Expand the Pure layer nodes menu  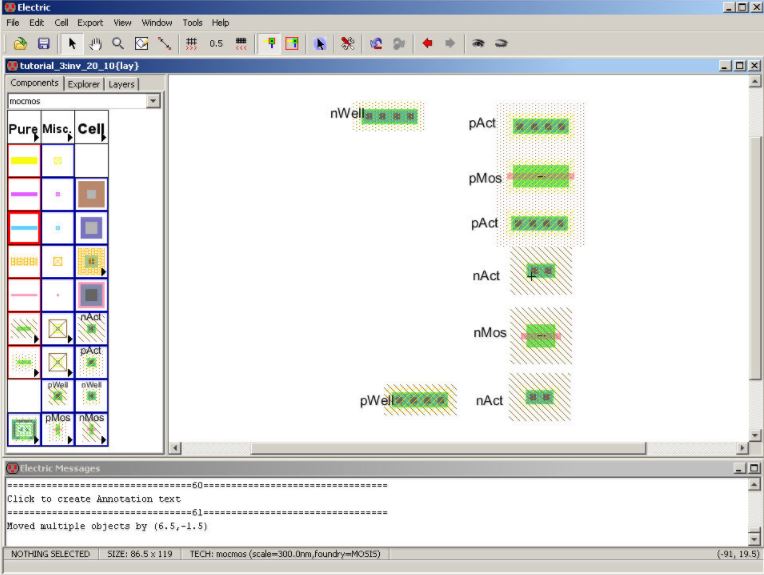click(23, 129)
